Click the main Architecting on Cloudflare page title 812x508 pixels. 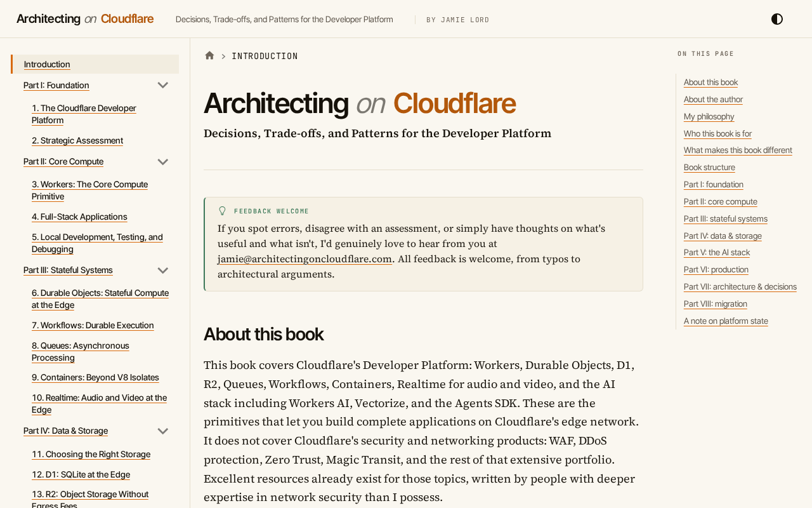[x=360, y=103]
